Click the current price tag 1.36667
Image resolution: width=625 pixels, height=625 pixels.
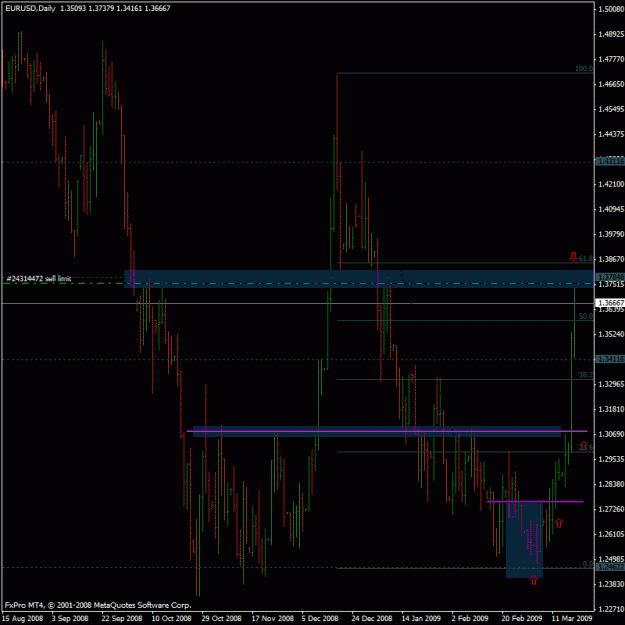coord(610,303)
